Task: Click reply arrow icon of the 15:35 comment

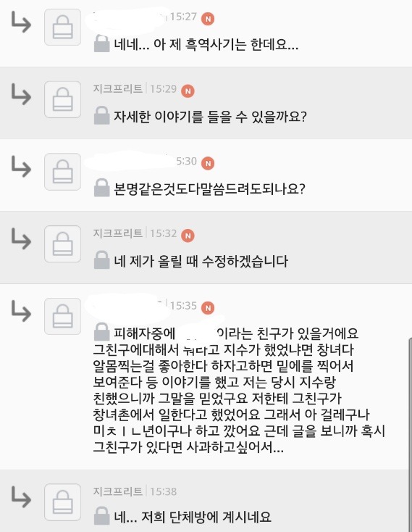Action: coord(21,311)
